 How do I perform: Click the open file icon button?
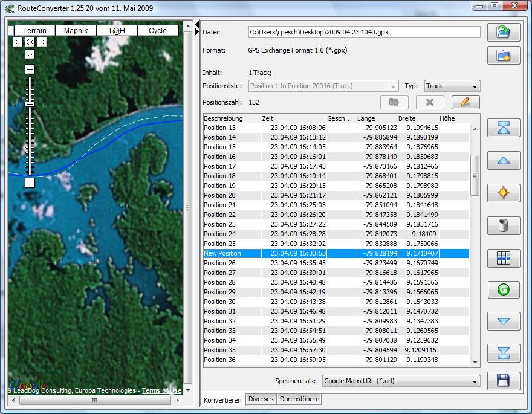click(504, 32)
